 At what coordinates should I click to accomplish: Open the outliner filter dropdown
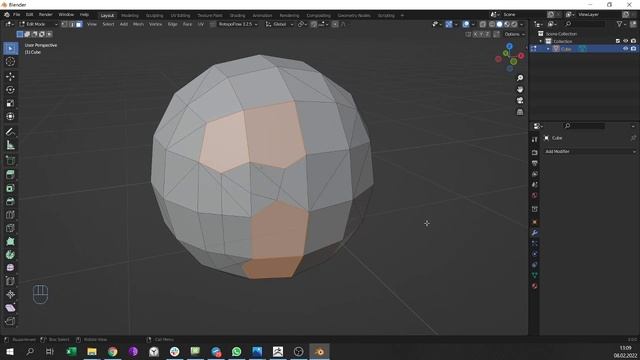[x=622, y=24]
